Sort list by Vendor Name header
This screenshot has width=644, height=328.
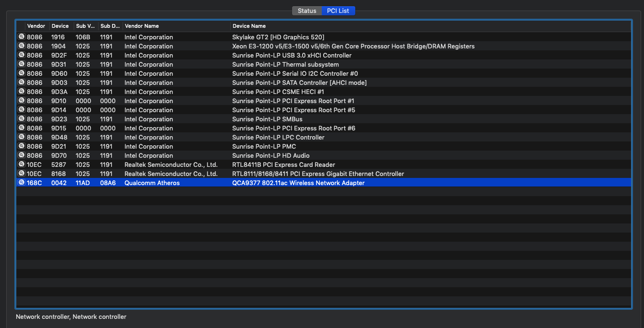[142, 26]
